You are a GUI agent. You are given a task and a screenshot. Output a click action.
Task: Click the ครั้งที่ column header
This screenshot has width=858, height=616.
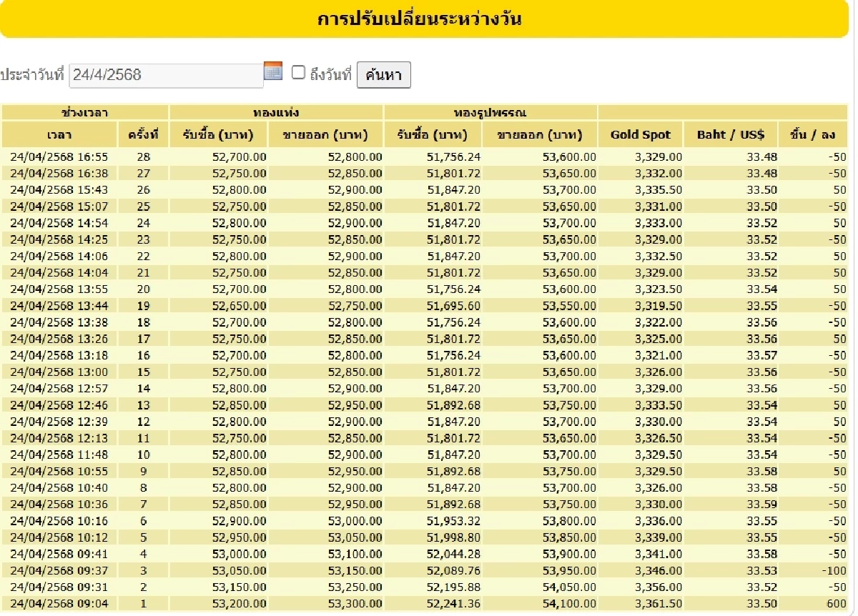(x=143, y=134)
